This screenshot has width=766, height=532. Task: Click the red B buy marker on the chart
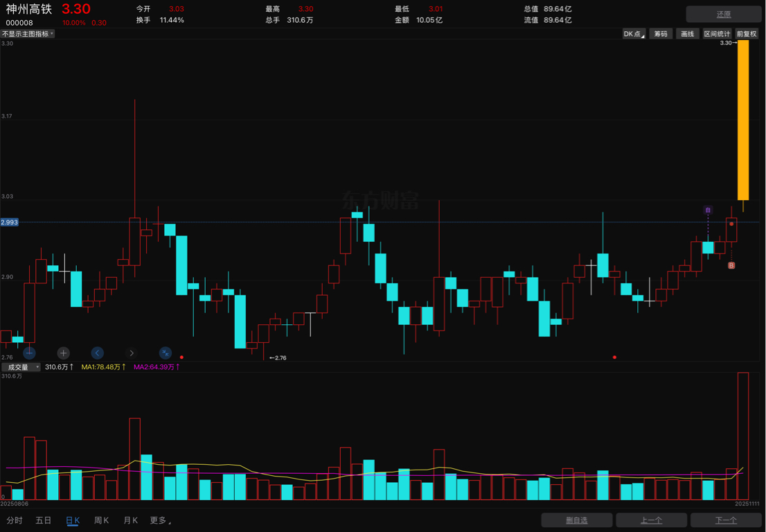point(731,265)
